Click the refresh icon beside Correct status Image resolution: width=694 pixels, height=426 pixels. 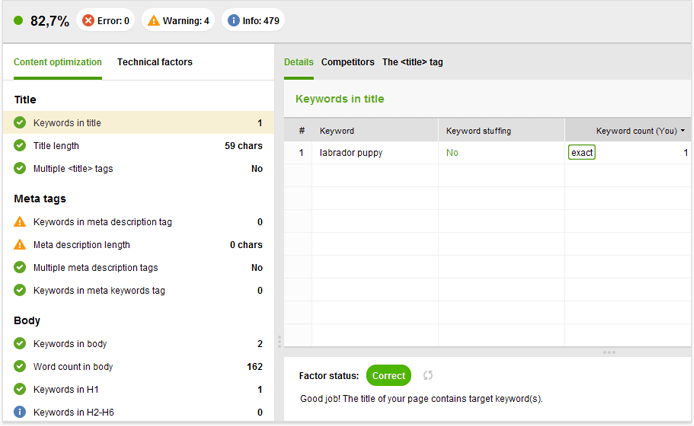pos(428,376)
